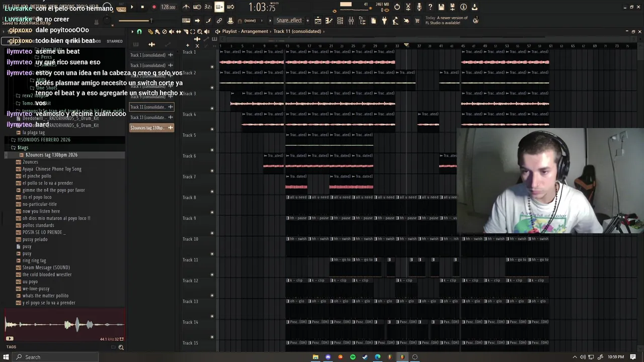Mute Track 1 with its green switch
Screen dimensions: 644x362
[212, 66]
